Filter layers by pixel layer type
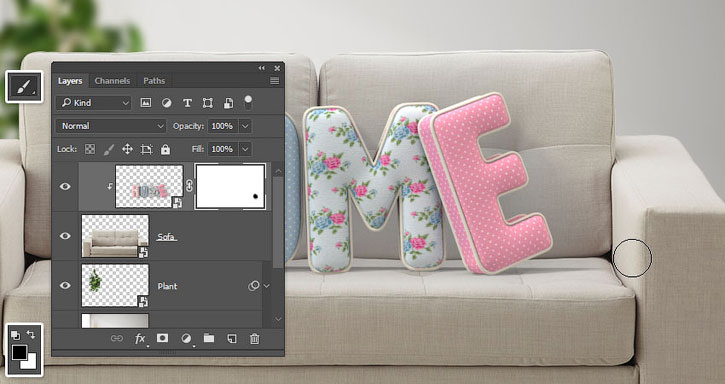 point(146,103)
